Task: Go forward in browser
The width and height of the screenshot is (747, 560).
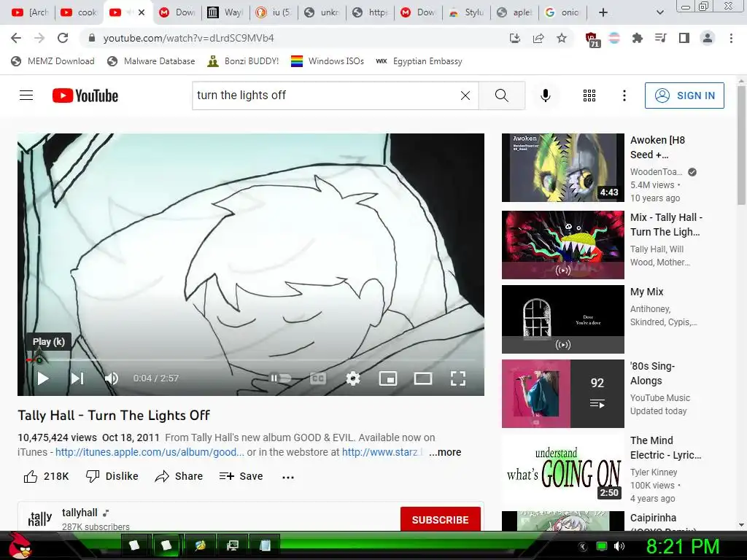Action: point(39,38)
